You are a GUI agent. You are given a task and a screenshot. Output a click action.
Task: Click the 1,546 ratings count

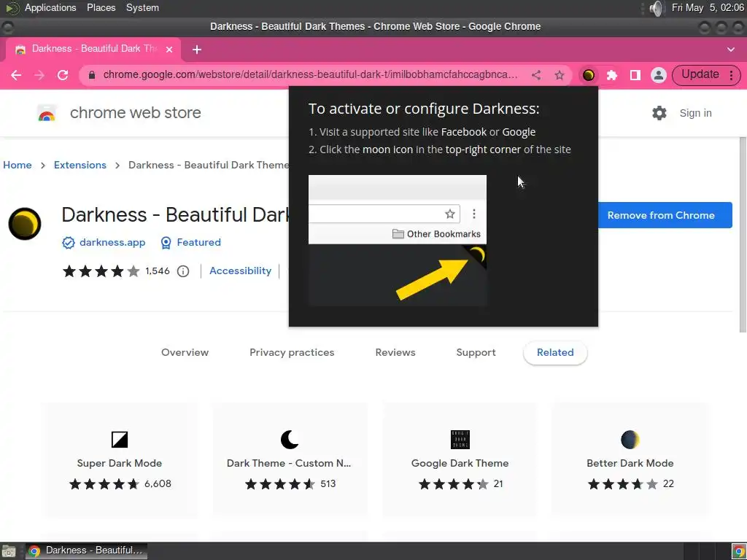pyautogui.click(x=158, y=271)
